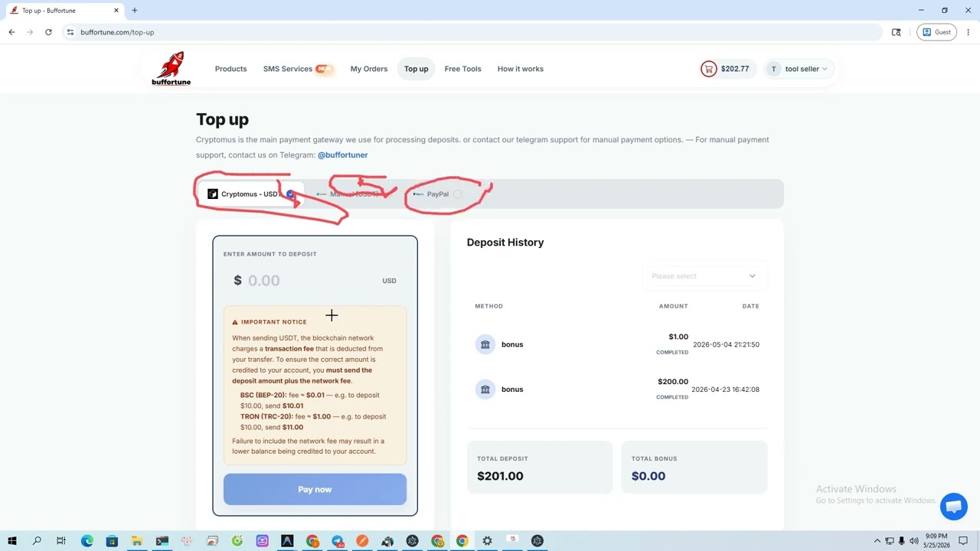Image resolution: width=980 pixels, height=551 pixels.
Task: Click the Deposit History heading
Action: (x=505, y=243)
